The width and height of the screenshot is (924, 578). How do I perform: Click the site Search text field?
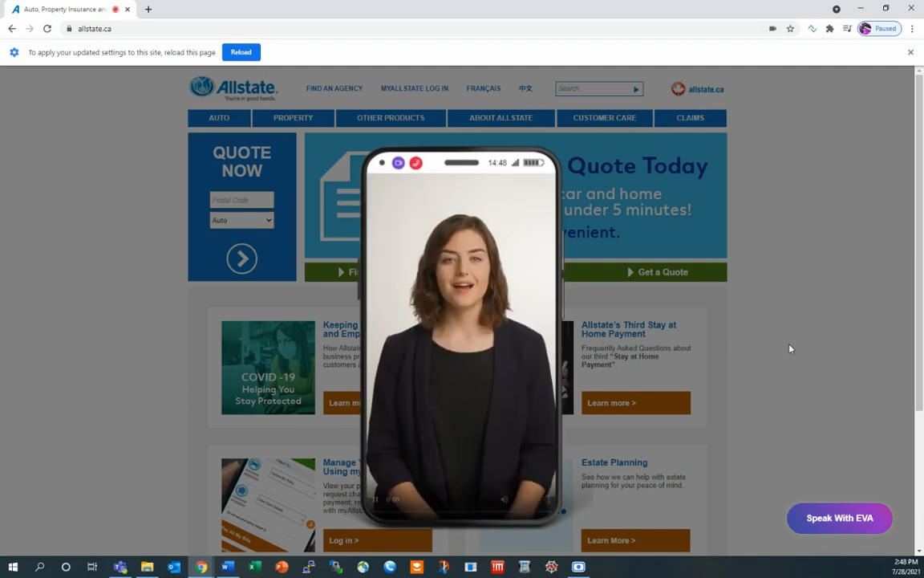(x=593, y=88)
